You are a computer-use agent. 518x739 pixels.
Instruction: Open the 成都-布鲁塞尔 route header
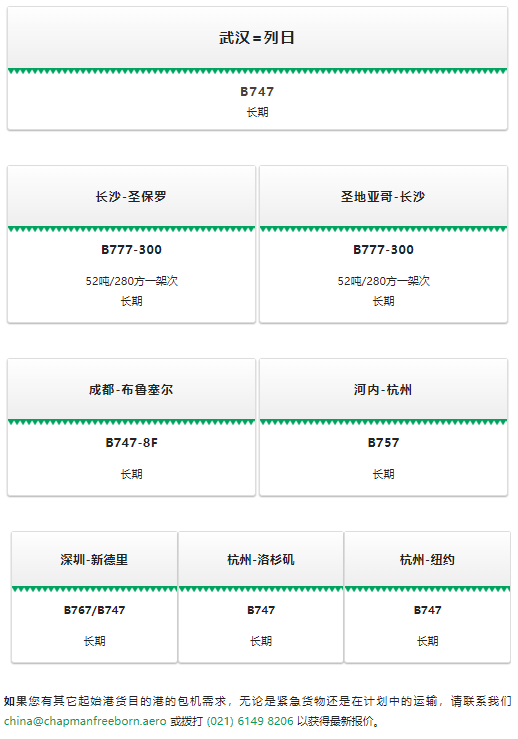point(132,390)
